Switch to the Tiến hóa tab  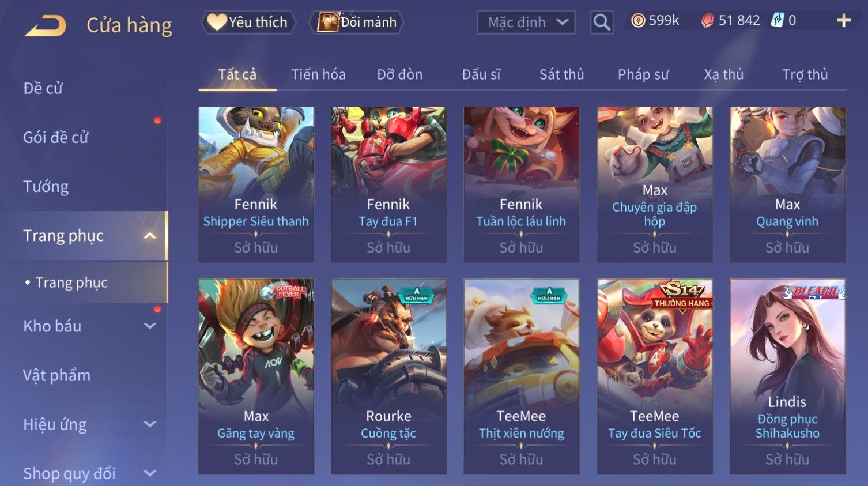pyautogui.click(x=318, y=74)
